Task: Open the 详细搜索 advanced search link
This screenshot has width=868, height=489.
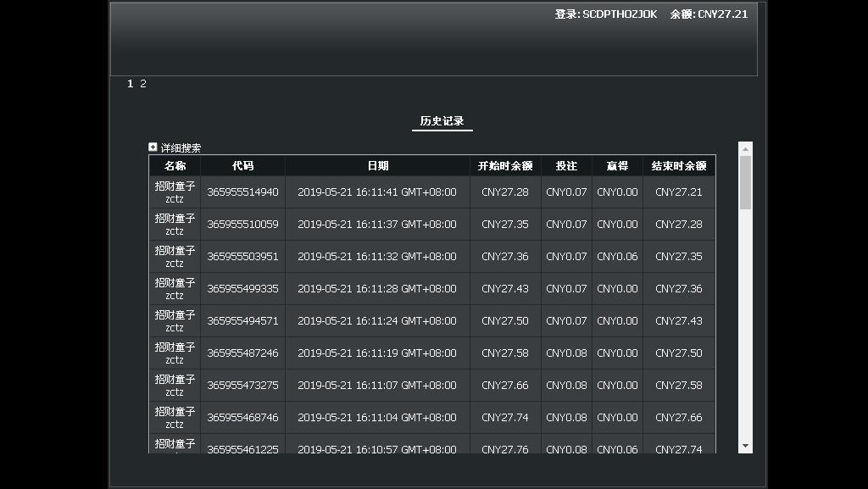Action: click(x=181, y=148)
